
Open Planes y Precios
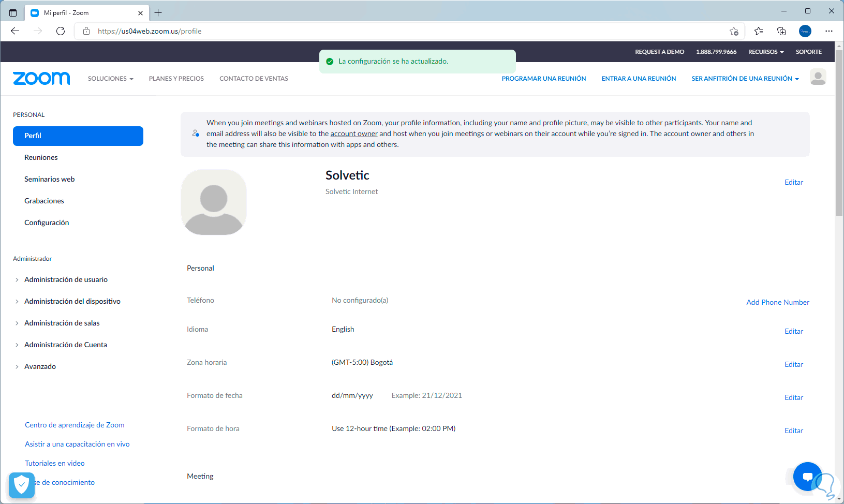[x=176, y=79]
